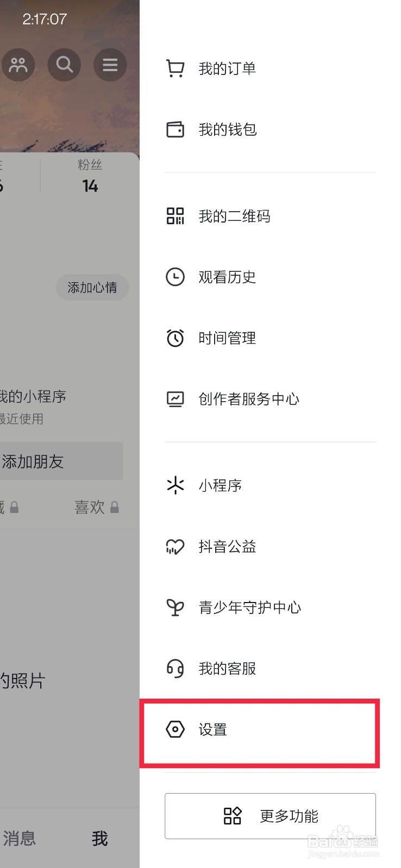Click the 时间管理 alarm icon
Image resolution: width=401 pixels, height=868 pixels.
[x=175, y=338]
